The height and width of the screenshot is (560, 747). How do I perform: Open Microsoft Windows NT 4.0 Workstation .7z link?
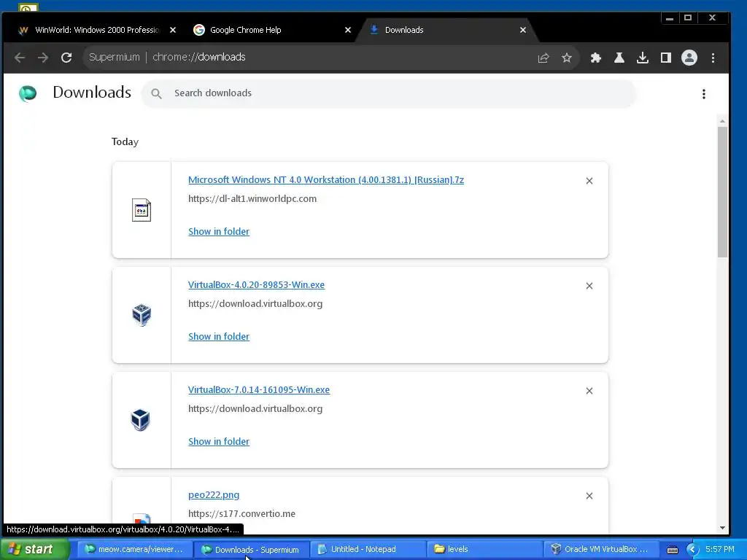click(x=326, y=180)
